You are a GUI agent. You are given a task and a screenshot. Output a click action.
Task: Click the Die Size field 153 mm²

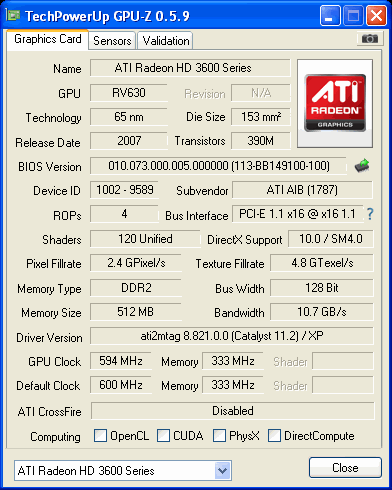(261, 117)
